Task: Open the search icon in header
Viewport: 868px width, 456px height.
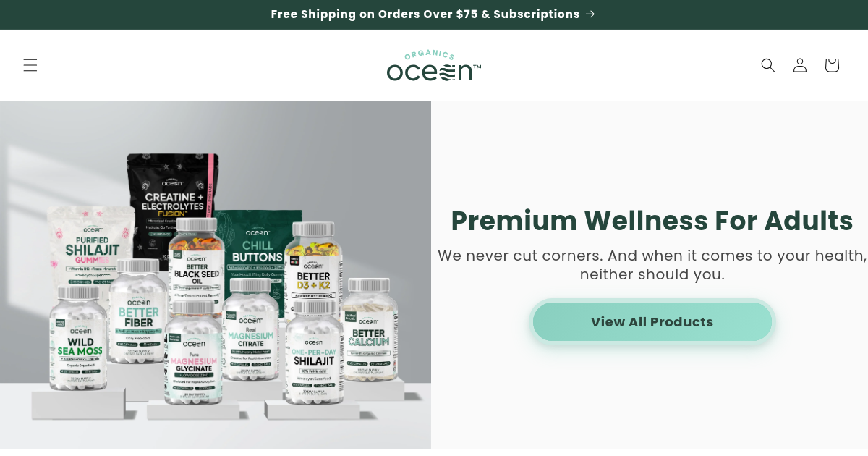Action: click(768, 65)
